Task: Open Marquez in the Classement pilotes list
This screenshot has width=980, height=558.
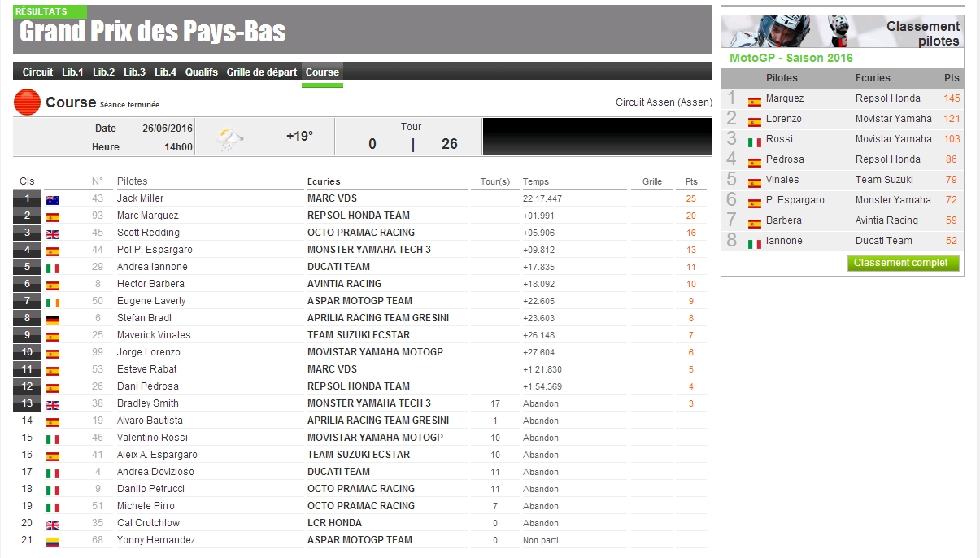Action: tap(785, 98)
